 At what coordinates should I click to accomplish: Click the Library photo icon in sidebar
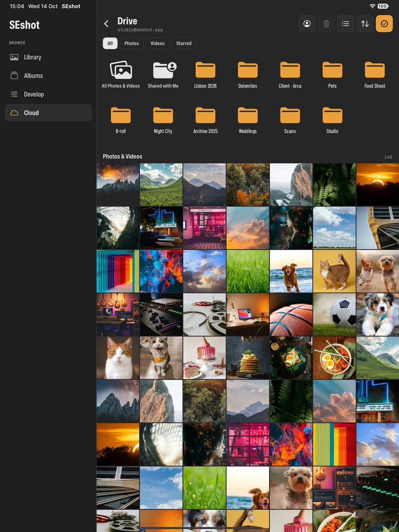(x=14, y=57)
